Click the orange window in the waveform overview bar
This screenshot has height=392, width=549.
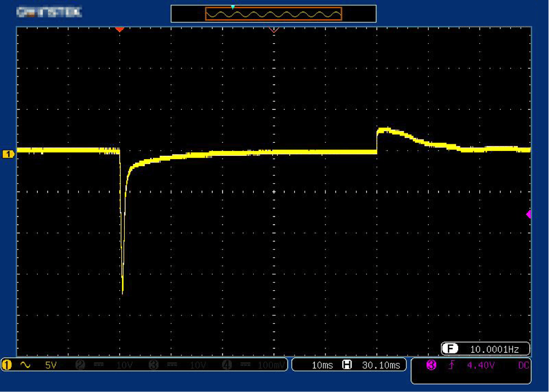[273, 14]
